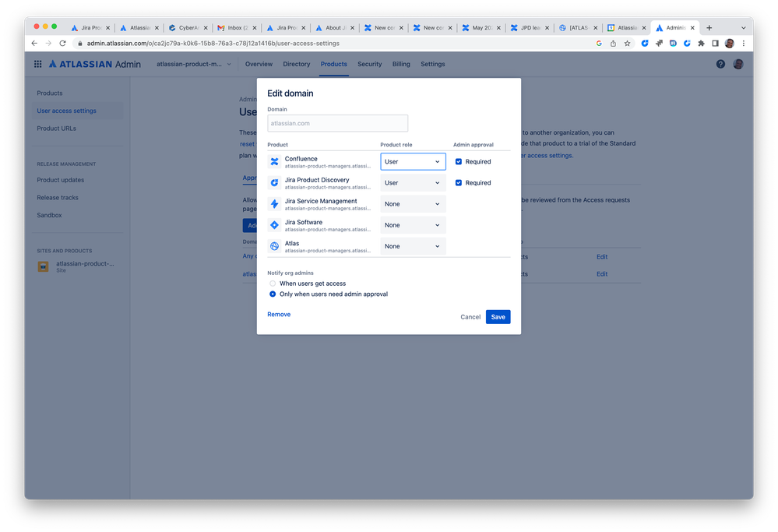Click the site lock icon in address bar
The height and width of the screenshot is (532, 778).
80,43
